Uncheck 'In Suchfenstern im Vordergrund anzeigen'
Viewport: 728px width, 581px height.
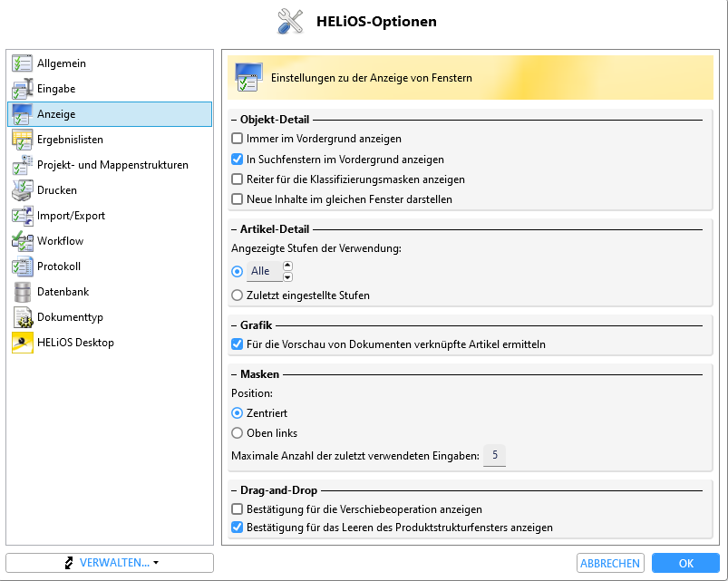pos(238,159)
